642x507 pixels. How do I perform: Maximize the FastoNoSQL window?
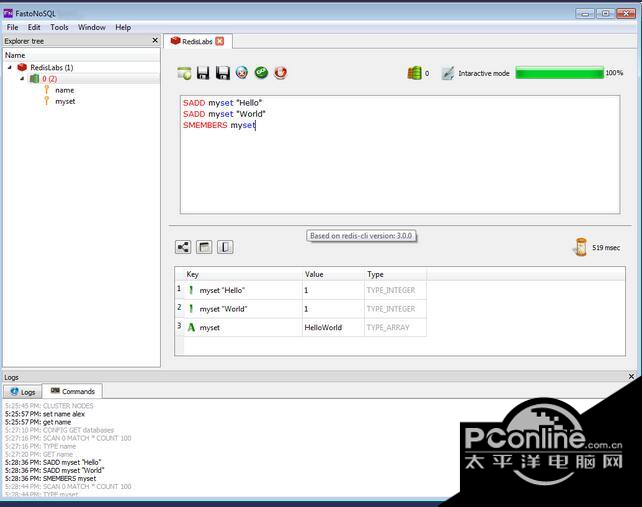(x=605, y=14)
